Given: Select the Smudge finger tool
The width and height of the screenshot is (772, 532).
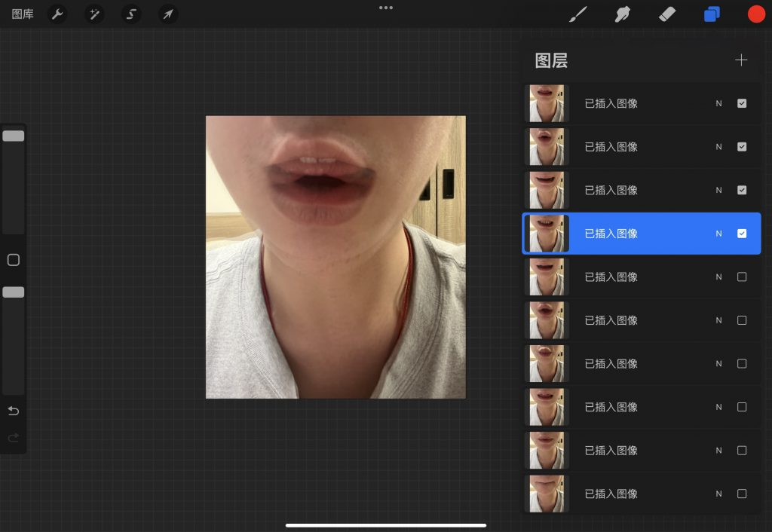Looking at the screenshot, I should [x=622, y=14].
